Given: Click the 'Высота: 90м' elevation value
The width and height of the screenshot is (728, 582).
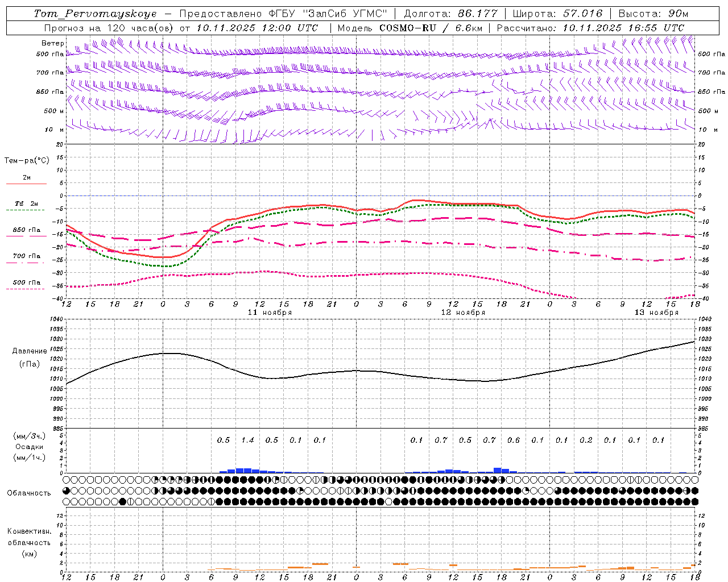Looking at the screenshot, I should pos(653,14).
